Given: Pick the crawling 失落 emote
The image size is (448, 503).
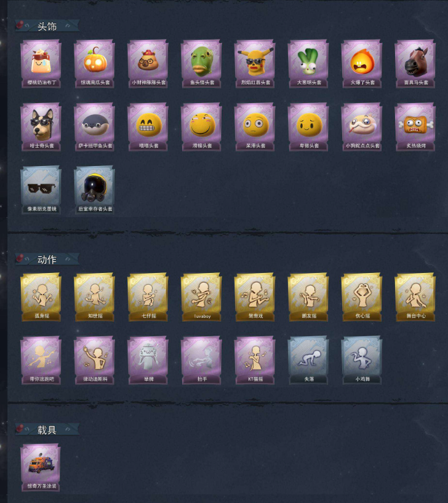Looking at the screenshot, I should click(308, 360).
